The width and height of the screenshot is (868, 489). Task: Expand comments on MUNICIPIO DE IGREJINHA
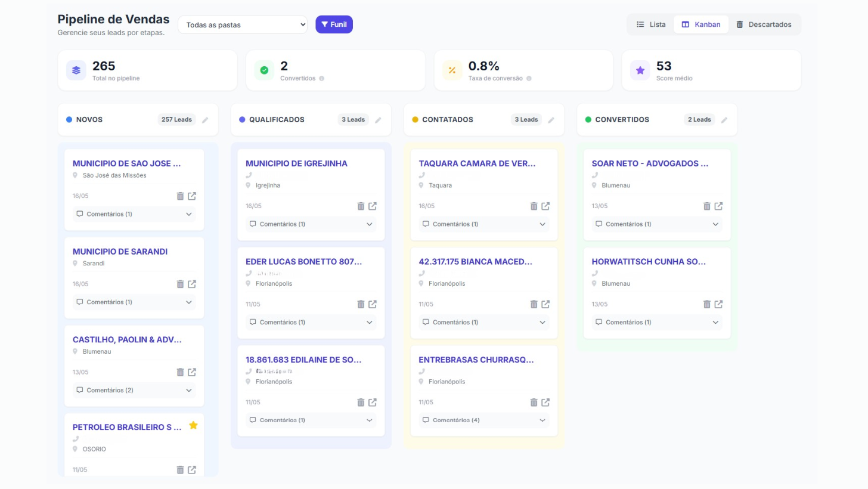pos(311,224)
